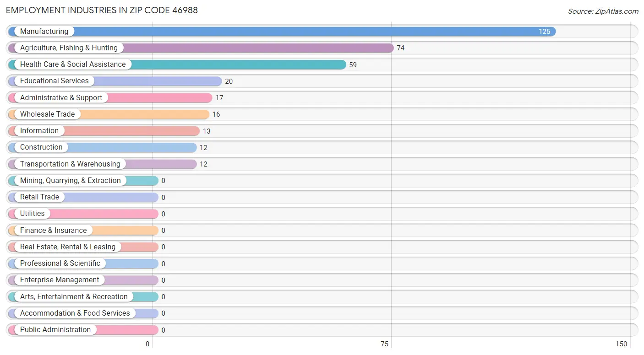Select the Enterprise Management label
Image resolution: width=644 pixels, height=355 pixels.
60,280
